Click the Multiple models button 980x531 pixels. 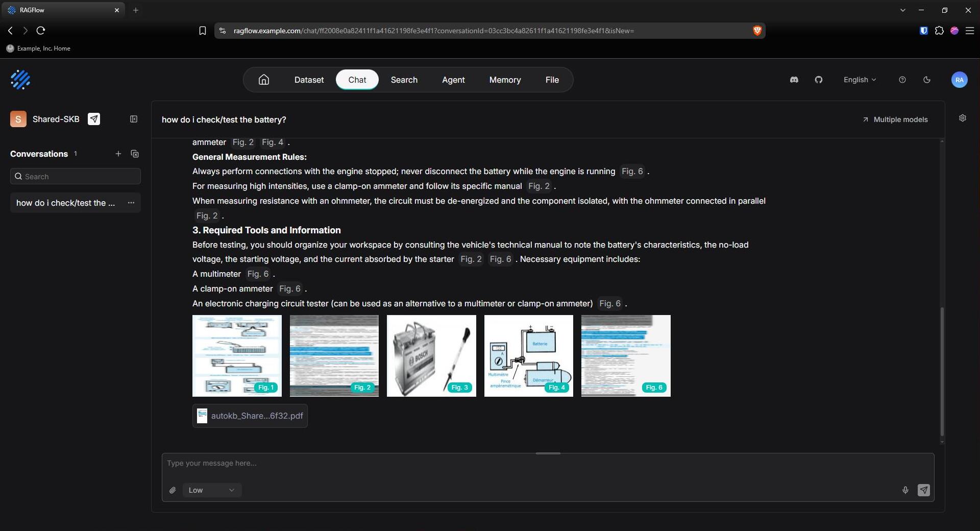click(x=895, y=119)
